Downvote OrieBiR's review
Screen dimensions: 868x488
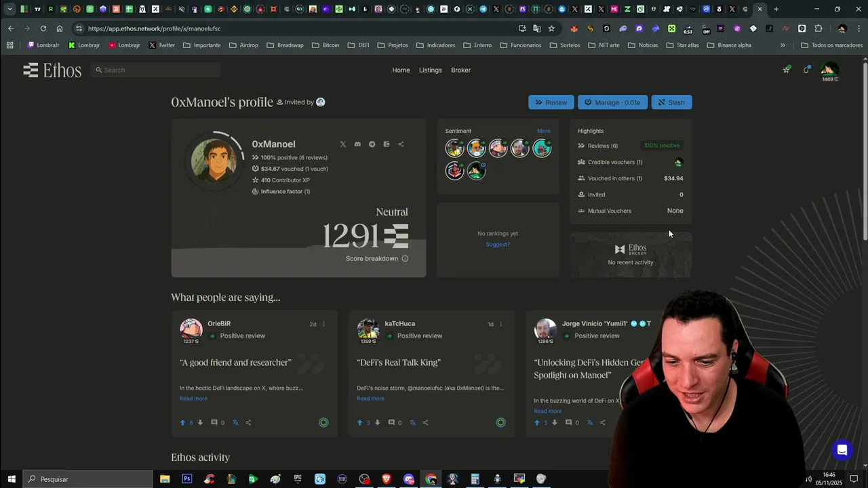point(199,423)
